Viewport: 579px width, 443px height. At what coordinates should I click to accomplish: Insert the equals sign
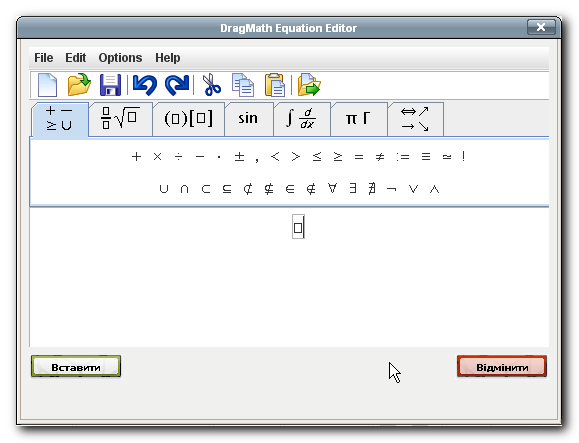359,157
